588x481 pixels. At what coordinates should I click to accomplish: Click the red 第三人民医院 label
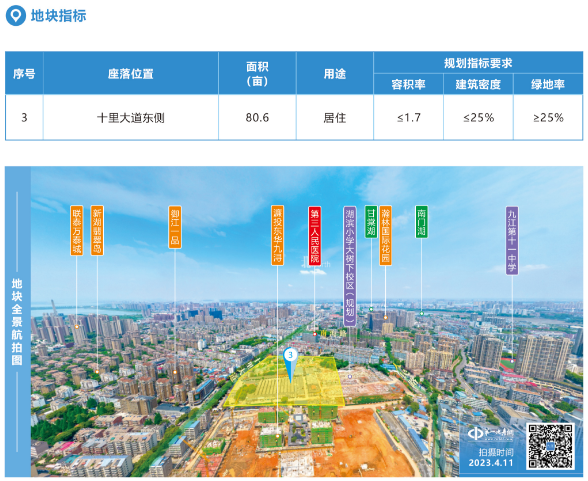point(315,235)
